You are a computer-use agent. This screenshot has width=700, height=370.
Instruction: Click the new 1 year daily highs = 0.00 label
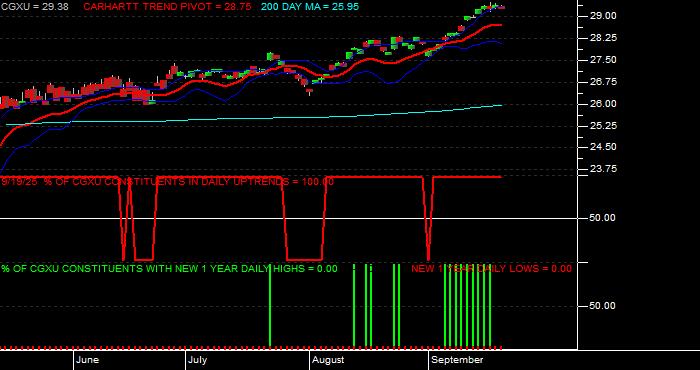(x=170, y=269)
